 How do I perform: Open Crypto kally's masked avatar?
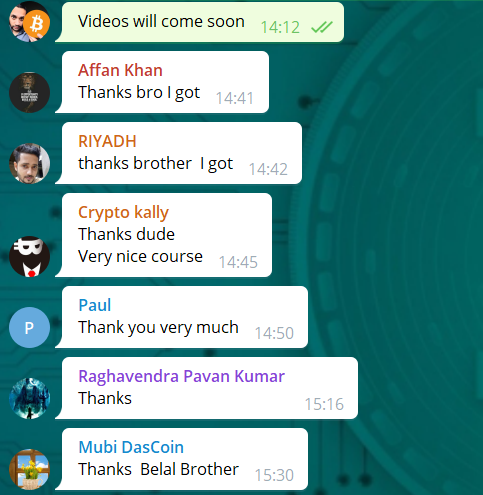pyautogui.click(x=29, y=256)
